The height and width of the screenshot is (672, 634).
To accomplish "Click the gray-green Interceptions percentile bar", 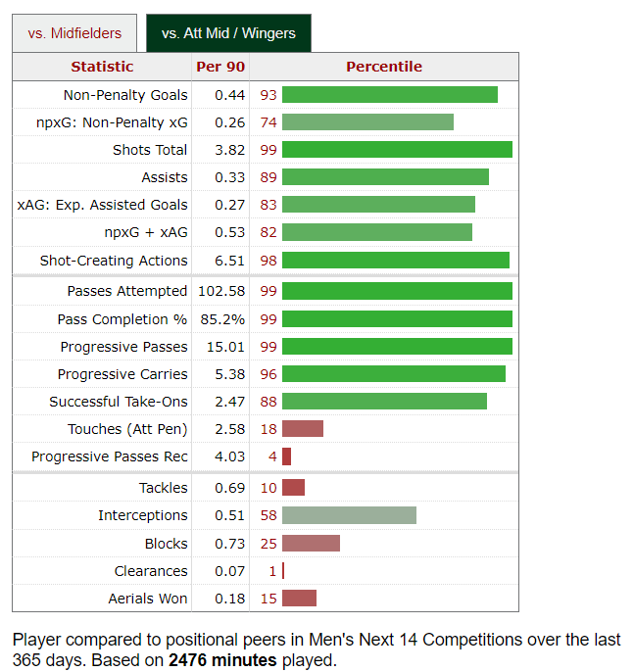I will click(x=349, y=515).
